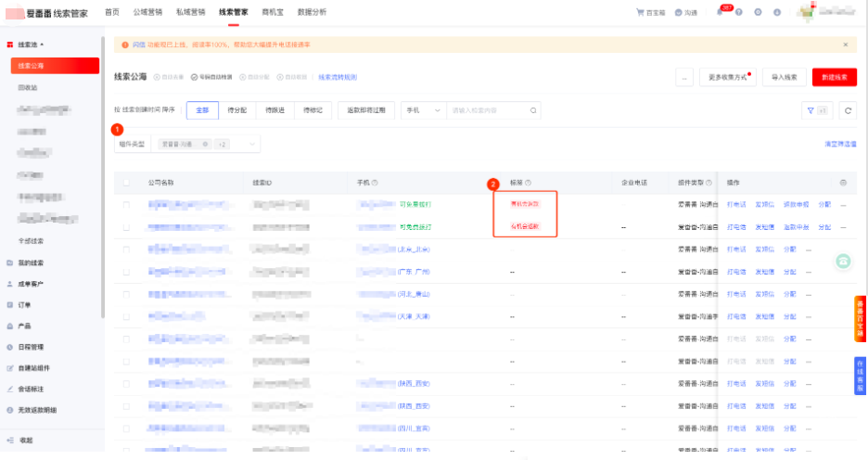Open the 百宝箱 shopping cart icon

[640, 13]
